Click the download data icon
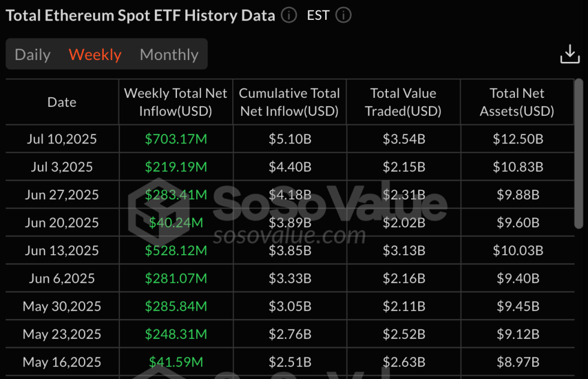Image resolution: width=588 pixels, height=379 pixels. (x=569, y=54)
